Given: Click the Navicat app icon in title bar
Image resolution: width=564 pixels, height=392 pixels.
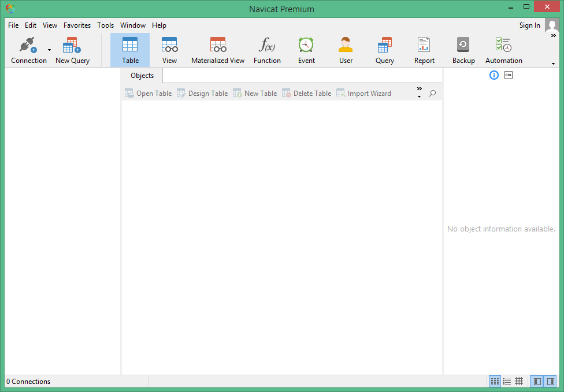Looking at the screenshot, I should coord(10,9).
